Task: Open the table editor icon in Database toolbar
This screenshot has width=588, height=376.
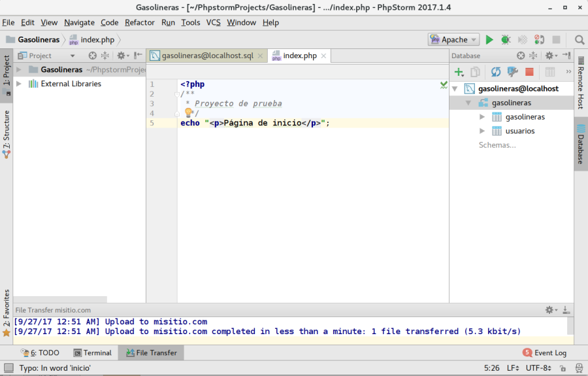Action: pos(549,72)
